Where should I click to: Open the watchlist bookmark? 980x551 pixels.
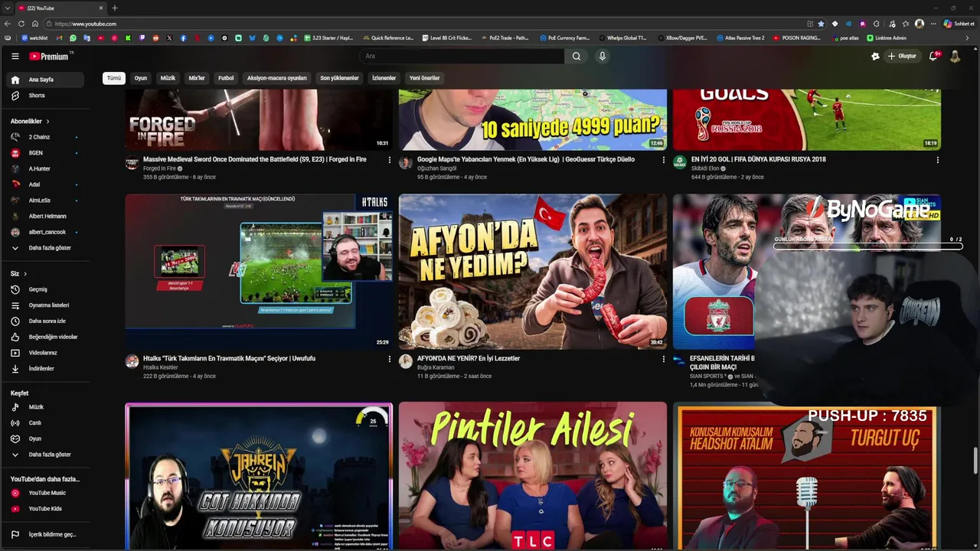[x=34, y=37]
